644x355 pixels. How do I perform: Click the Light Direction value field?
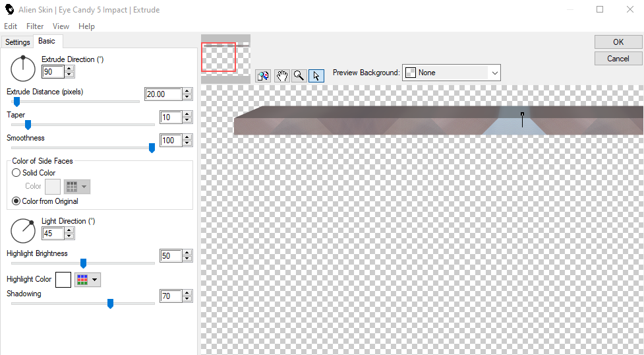(x=53, y=233)
